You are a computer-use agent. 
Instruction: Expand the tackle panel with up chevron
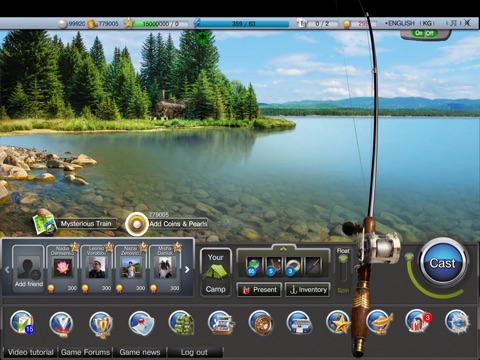pyautogui.click(x=284, y=248)
